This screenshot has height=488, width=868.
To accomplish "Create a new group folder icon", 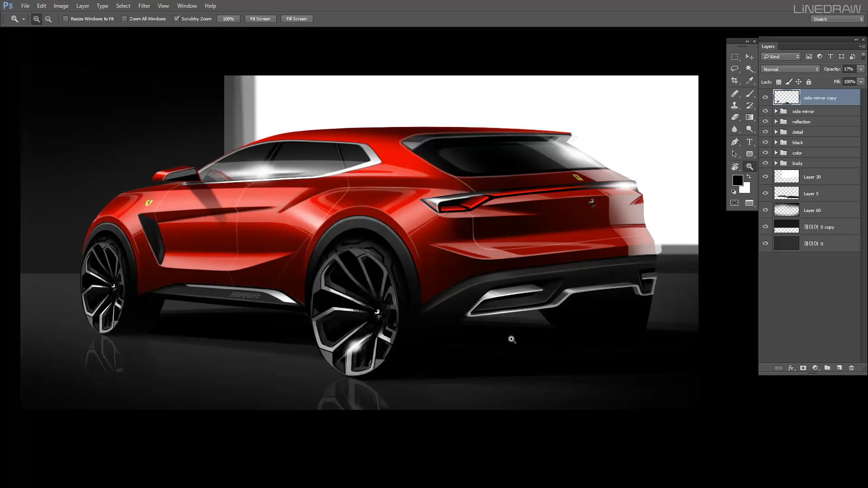I will click(x=827, y=368).
